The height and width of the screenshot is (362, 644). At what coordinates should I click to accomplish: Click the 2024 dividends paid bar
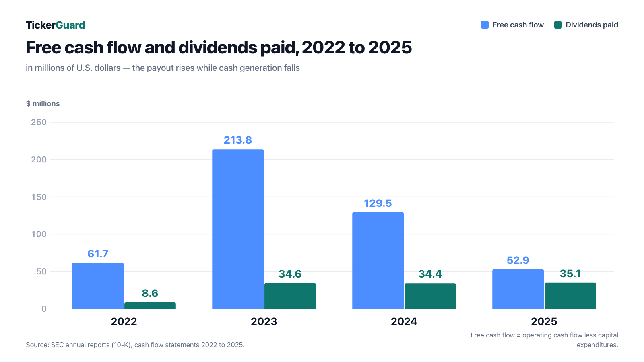tap(430, 296)
